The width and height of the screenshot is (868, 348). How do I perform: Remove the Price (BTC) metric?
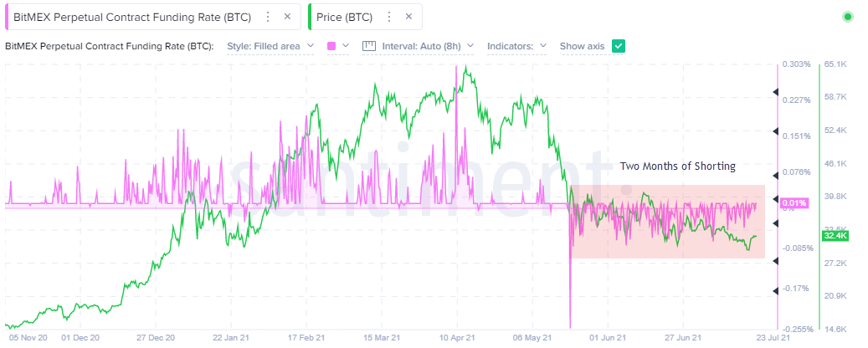pos(408,17)
